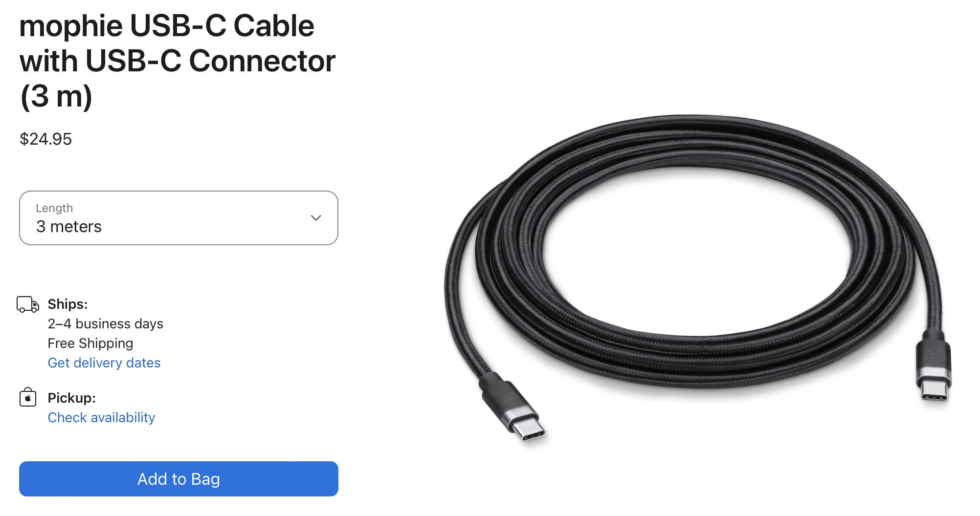Screen dimensions: 980x516
Task: Click the center of the cable coil
Action: point(697,252)
